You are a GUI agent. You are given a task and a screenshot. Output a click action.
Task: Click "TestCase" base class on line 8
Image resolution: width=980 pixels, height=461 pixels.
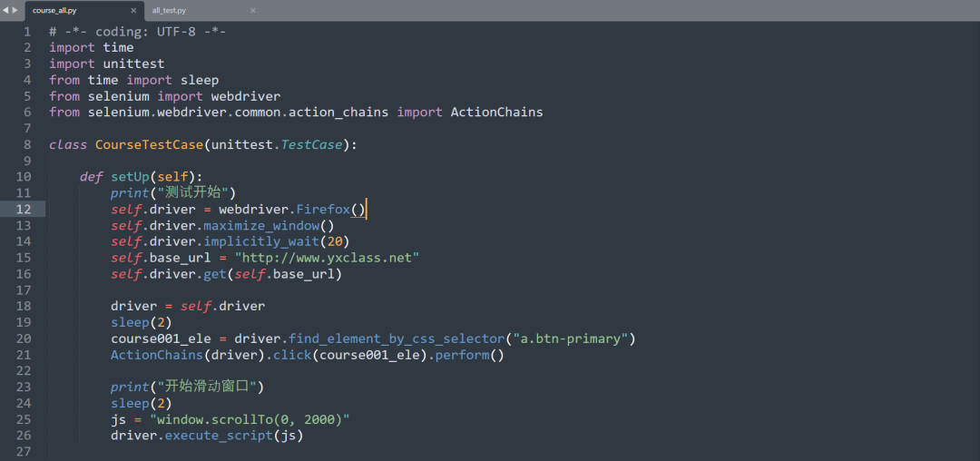click(311, 145)
